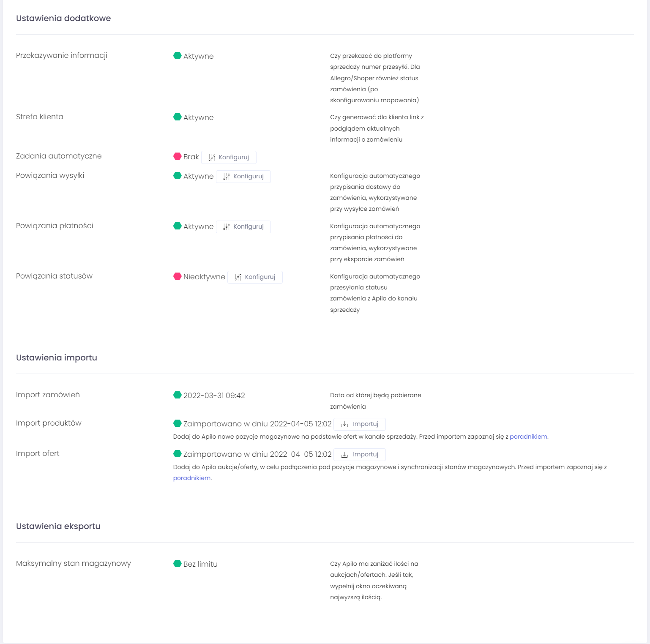
Task: Click sliders icon in Zadania automatyczne Konfiguruj button
Action: (212, 157)
